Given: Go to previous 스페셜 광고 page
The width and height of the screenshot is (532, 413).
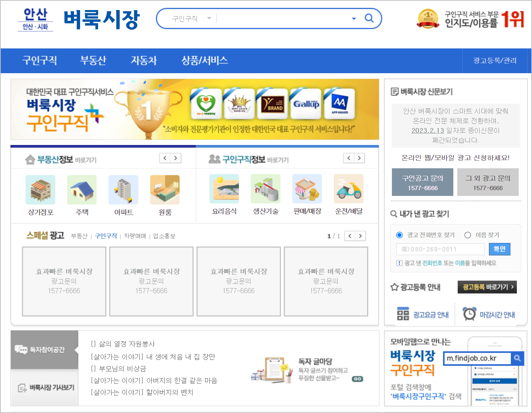Looking at the screenshot, I should [350, 236].
